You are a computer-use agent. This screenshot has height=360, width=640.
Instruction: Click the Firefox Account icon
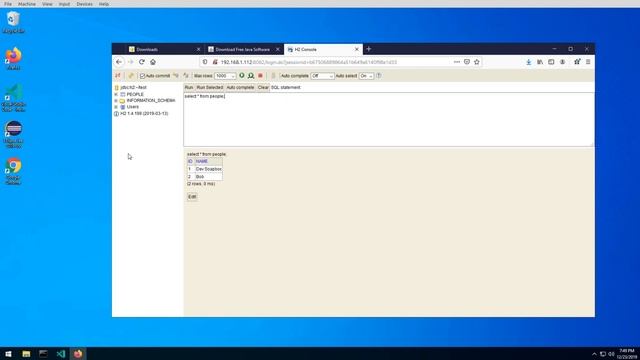[x=562, y=62]
